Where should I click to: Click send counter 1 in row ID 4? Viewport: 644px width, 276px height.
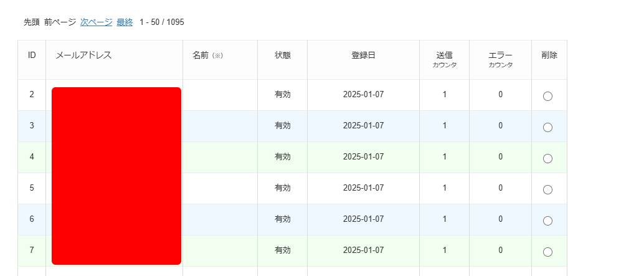[x=445, y=156]
